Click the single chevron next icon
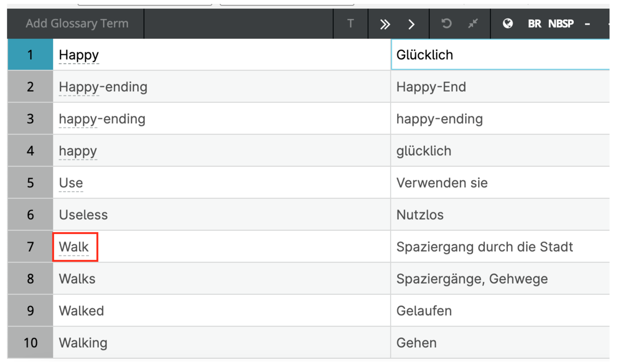This screenshot has height=364, width=617. coord(411,24)
